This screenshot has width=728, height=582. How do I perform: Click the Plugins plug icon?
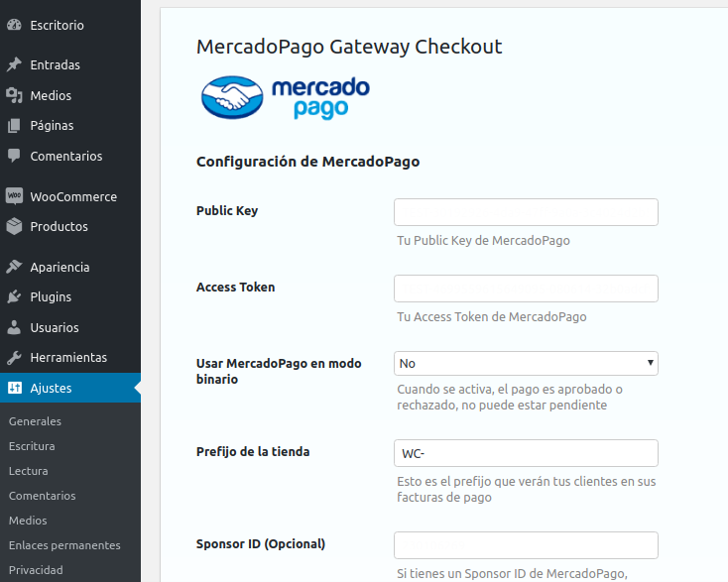coord(14,296)
